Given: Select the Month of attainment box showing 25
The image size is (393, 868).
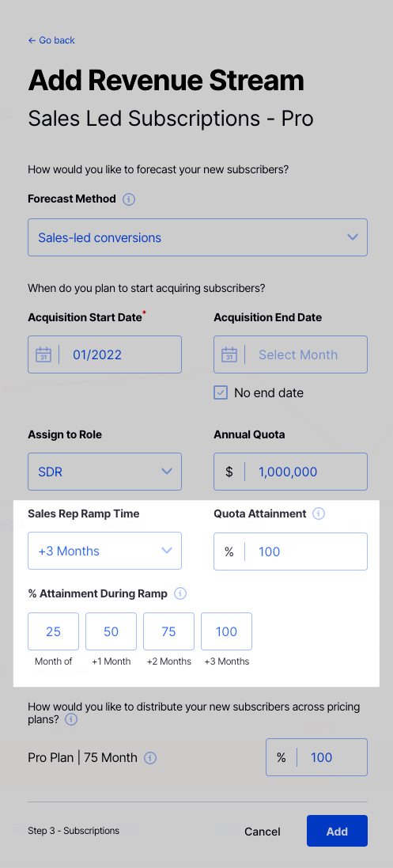Looking at the screenshot, I should [x=54, y=631].
